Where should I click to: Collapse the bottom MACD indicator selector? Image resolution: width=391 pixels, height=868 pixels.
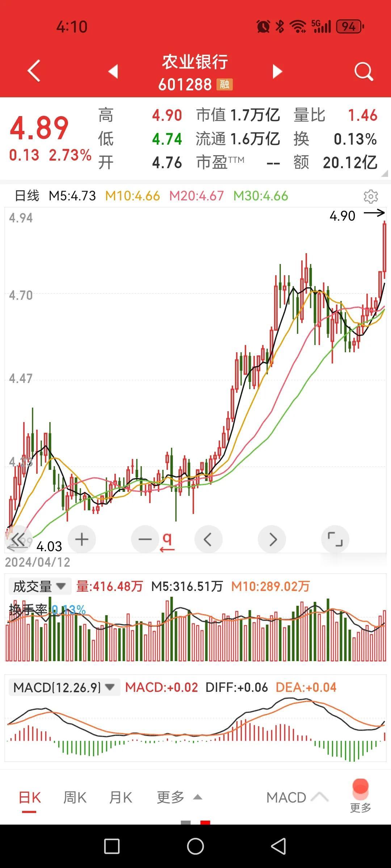pyautogui.click(x=297, y=797)
